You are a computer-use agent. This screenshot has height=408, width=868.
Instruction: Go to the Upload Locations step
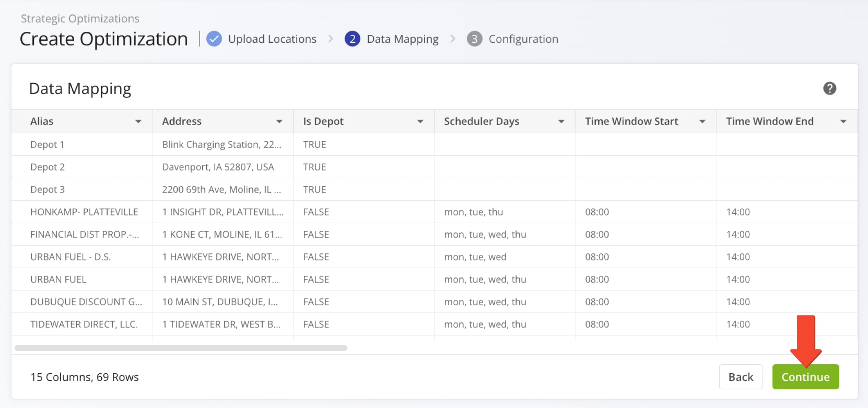pyautogui.click(x=272, y=39)
